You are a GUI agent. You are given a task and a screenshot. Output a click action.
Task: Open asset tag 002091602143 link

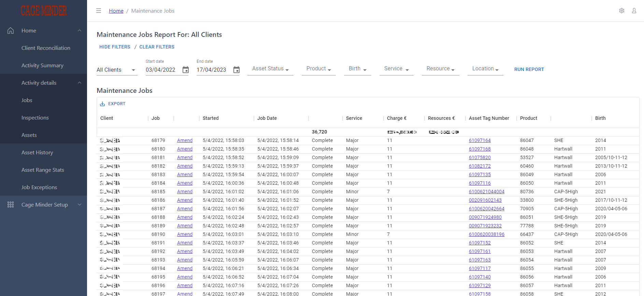pos(485,200)
